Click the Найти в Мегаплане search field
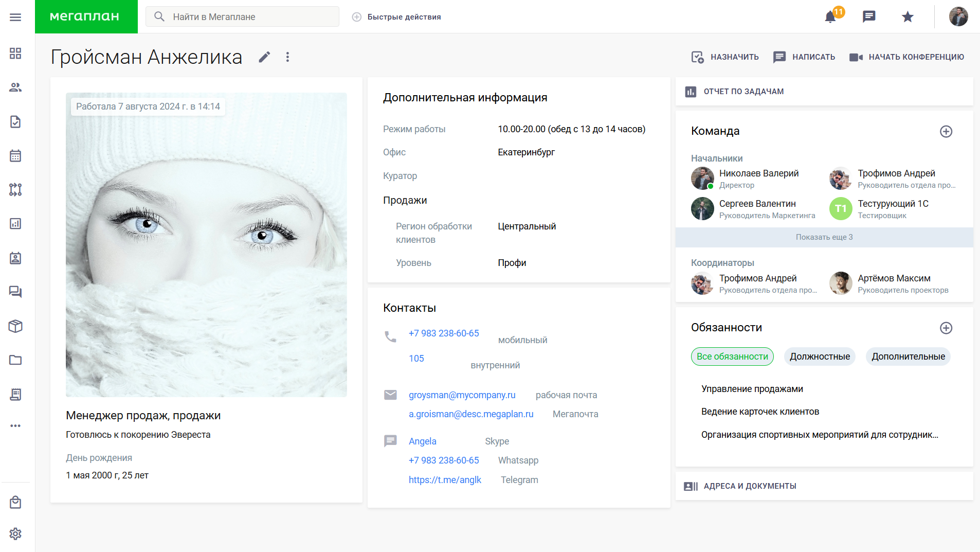The image size is (980, 552). (x=247, y=17)
